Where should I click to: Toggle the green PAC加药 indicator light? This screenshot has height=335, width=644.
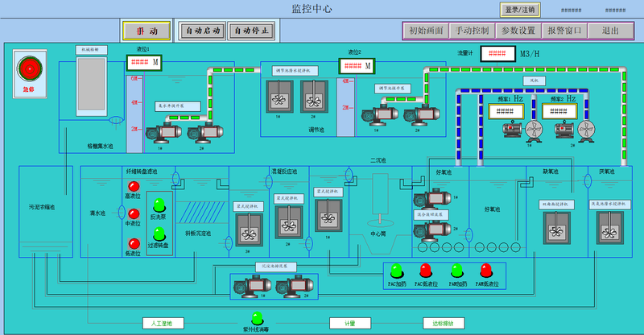[395, 271]
